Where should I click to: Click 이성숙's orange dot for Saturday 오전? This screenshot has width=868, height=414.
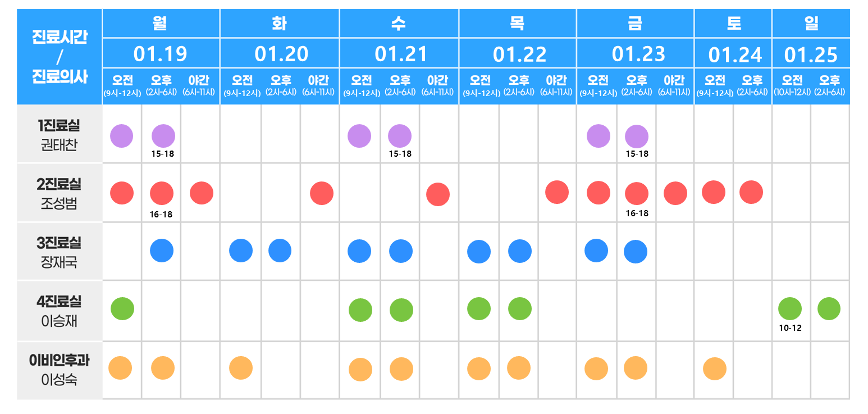pyautogui.click(x=714, y=368)
